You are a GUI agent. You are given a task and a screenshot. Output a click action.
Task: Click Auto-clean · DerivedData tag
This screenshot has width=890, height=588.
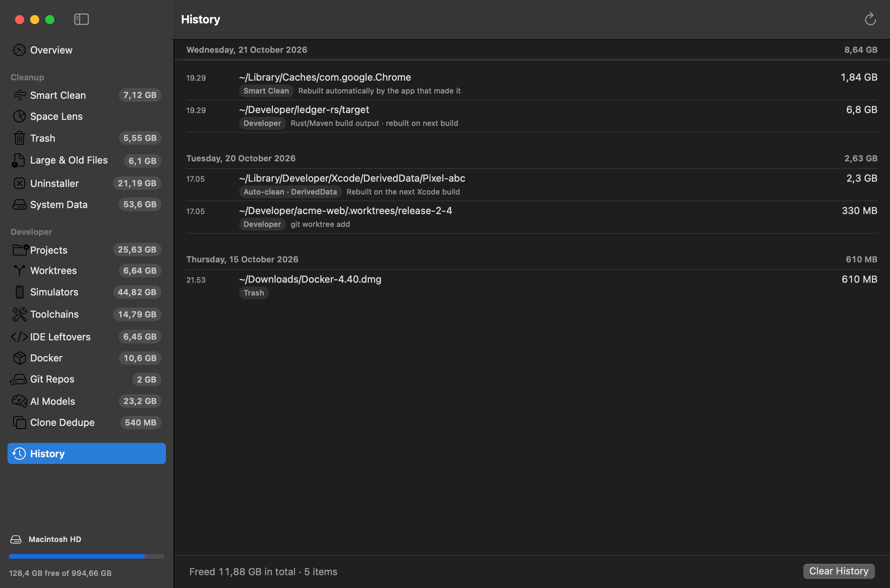click(x=290, y=192)
